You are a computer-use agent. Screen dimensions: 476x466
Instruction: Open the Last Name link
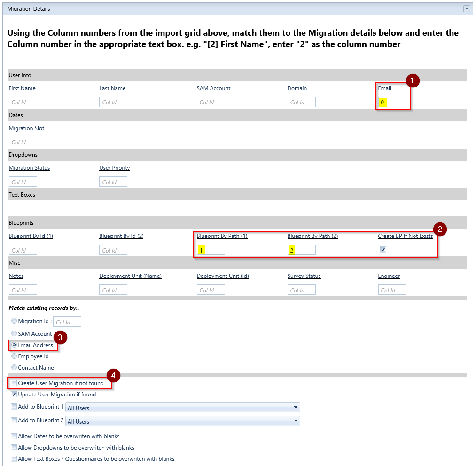pyautogui.click(x=112, y=88)
